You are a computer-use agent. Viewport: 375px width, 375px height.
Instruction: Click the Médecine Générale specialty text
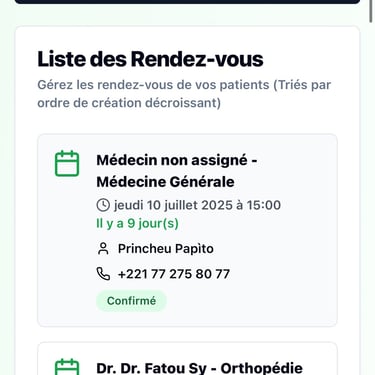click(165, 182)
